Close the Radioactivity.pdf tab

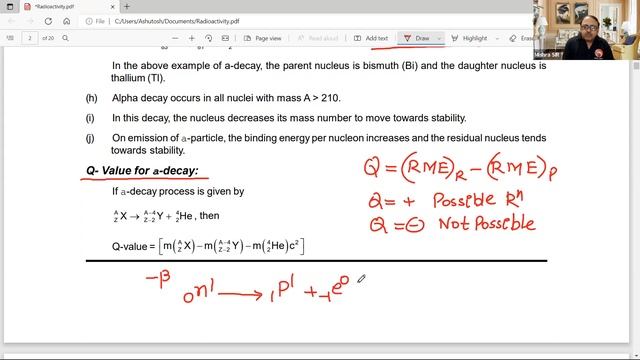[113, 7]
